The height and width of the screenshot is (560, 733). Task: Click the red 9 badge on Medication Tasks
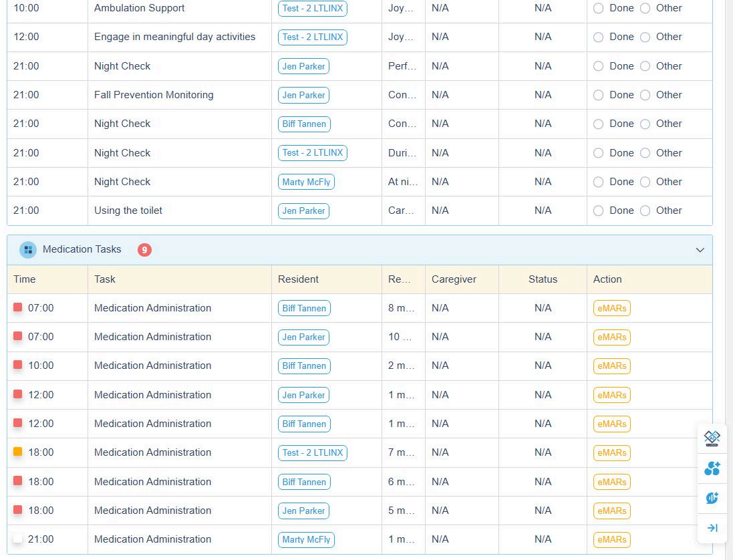[144, 250]
